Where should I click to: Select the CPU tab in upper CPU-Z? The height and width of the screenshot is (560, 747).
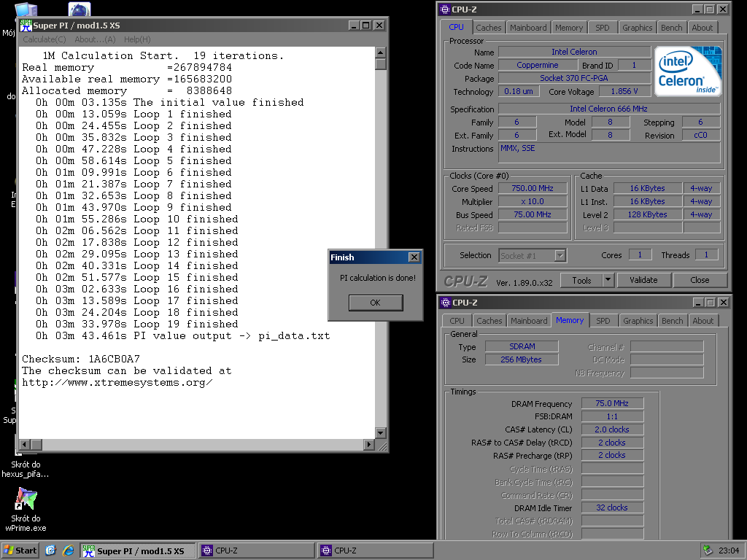click(x=456, y=27)
